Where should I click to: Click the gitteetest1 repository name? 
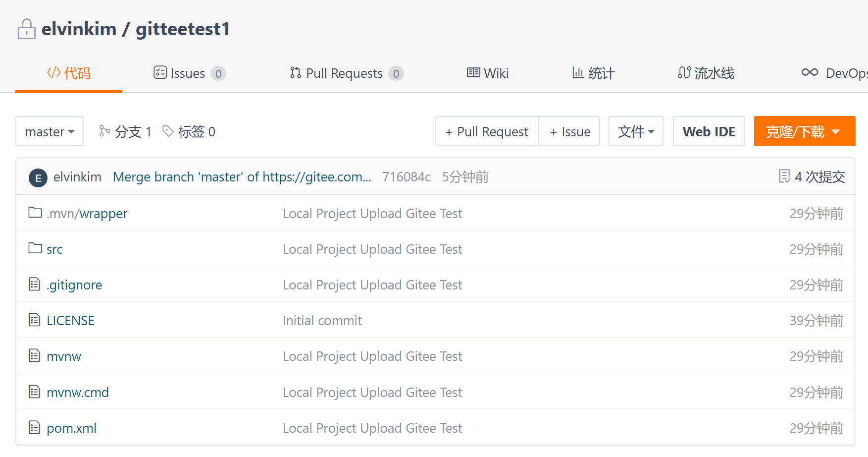coord(183,29)
